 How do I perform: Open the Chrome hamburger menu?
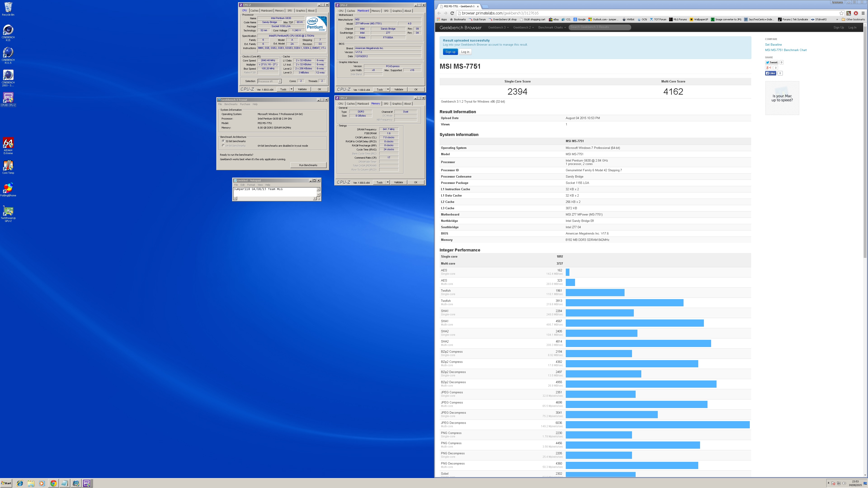pyautogui.click(x=863, y=13)
